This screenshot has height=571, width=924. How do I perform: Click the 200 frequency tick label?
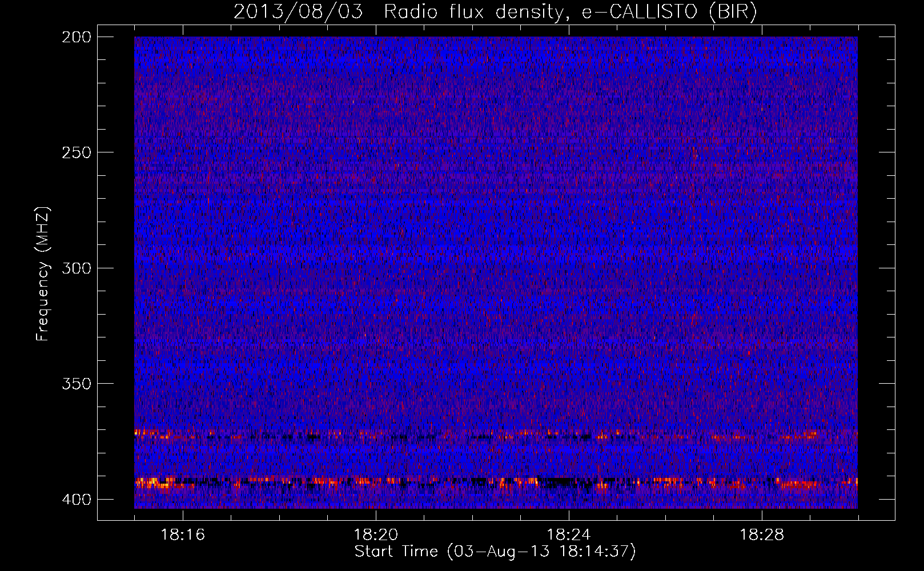[76, 37]
